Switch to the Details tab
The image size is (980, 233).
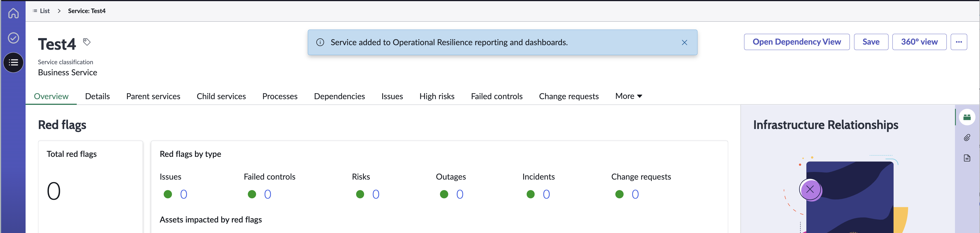tap(97, 96)
